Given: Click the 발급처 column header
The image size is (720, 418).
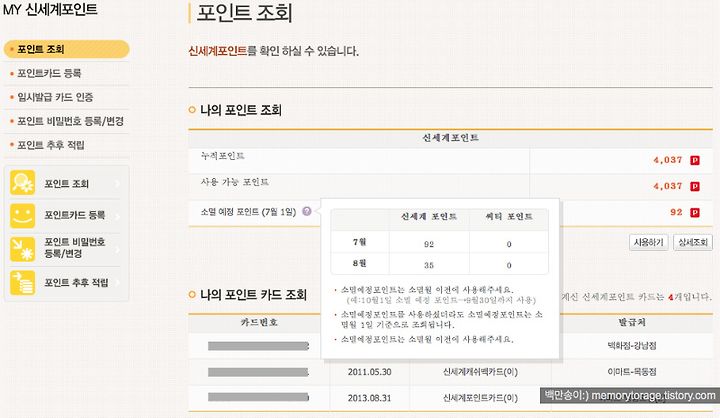Looking at the screenshot, I should (x=632, y=322).
